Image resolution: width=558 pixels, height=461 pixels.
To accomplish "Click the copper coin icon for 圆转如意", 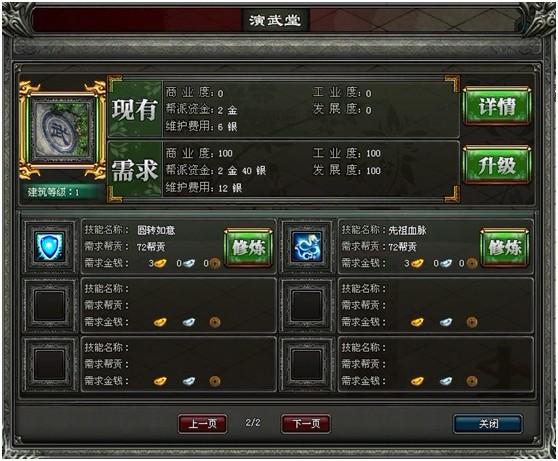I will [215, 263].
